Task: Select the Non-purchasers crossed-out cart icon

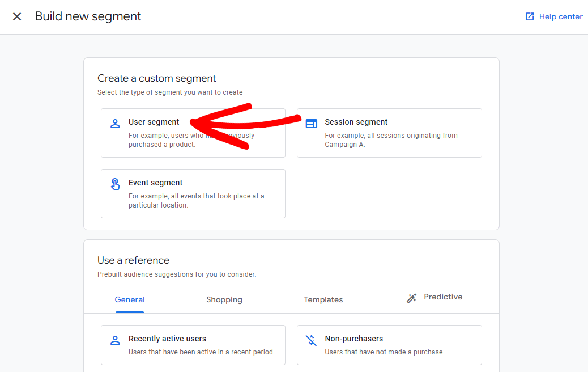Action: pyautogui.click(x=311, y=340)
